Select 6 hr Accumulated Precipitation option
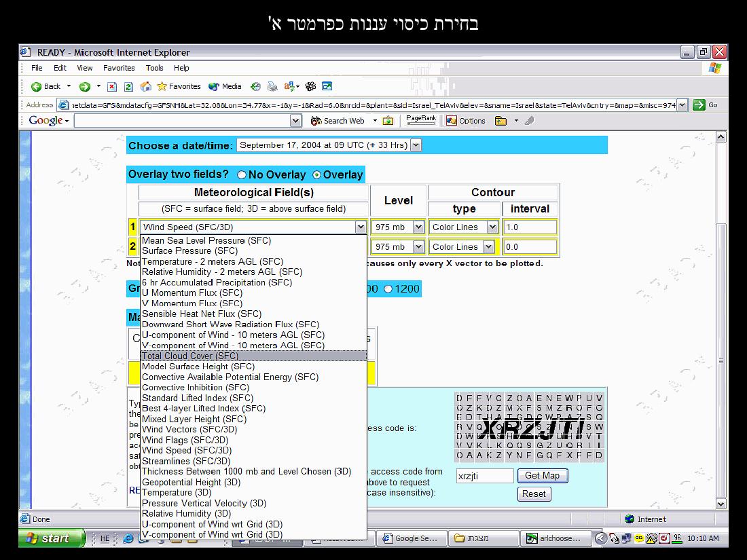The image size is (747, 560). coord(253,282)
